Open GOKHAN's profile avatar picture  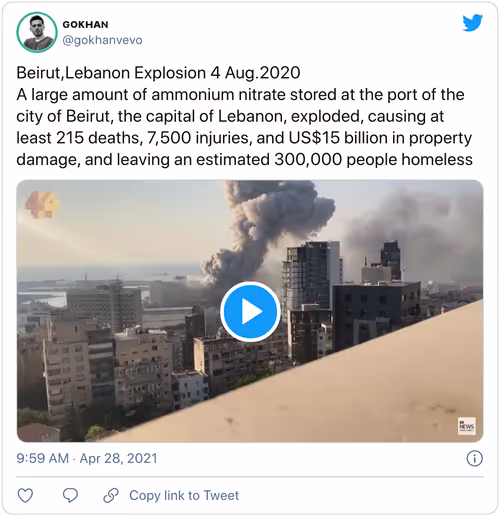[37, 32]
